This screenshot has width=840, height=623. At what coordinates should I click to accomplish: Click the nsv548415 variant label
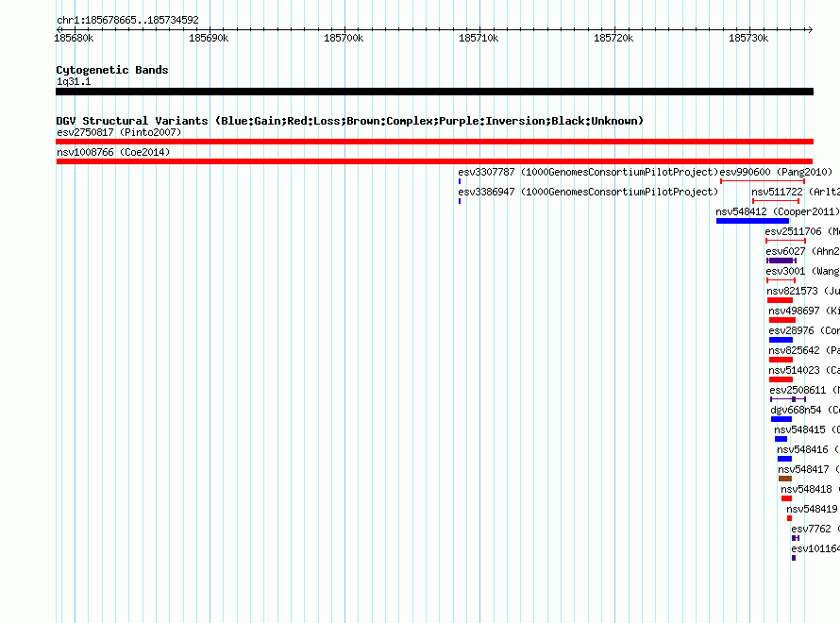coord(806,429)
